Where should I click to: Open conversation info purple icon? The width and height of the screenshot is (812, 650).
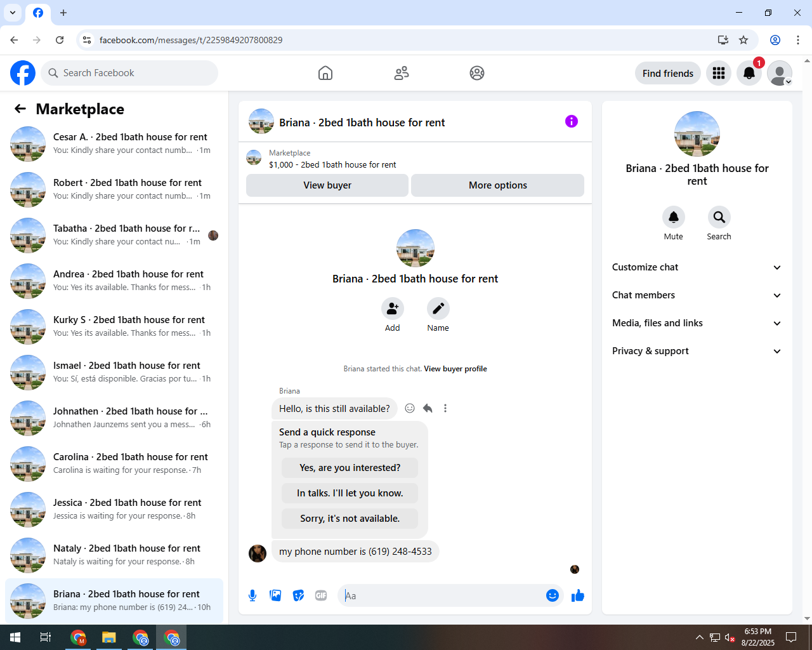point(572,121)
